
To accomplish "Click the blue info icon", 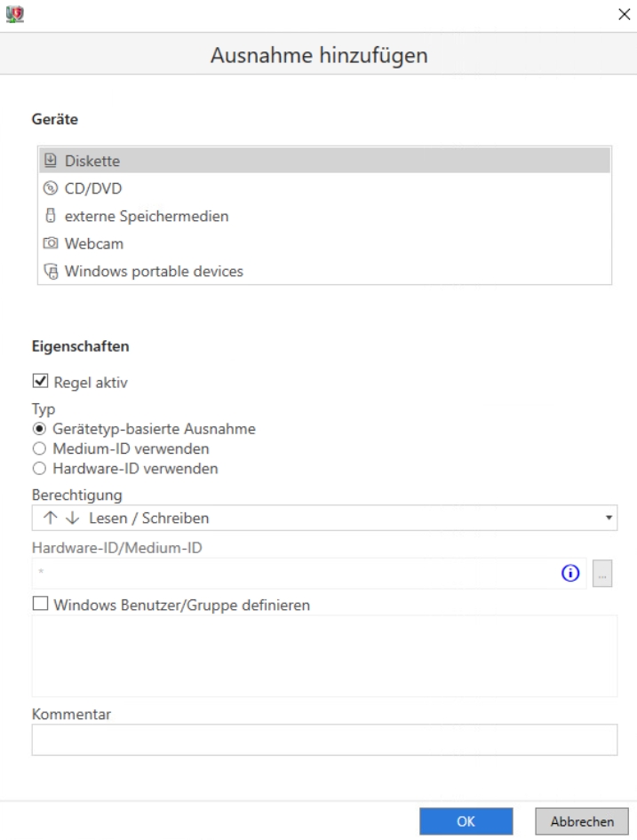I will (x=570, y=574).
